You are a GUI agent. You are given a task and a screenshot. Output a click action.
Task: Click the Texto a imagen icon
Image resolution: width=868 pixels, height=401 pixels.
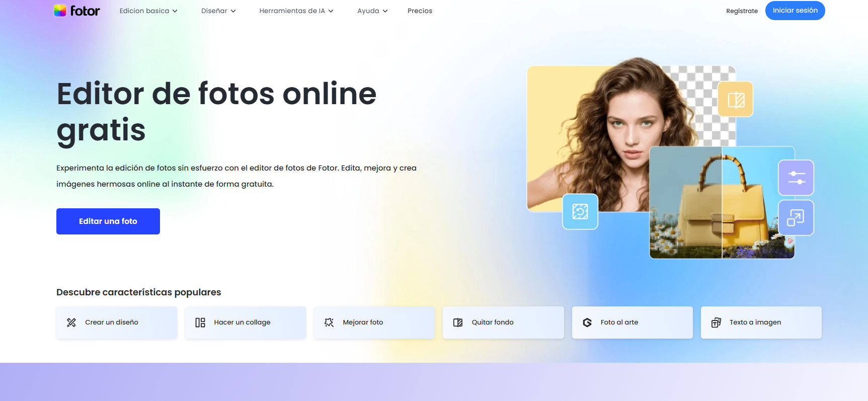pos(716,323)
